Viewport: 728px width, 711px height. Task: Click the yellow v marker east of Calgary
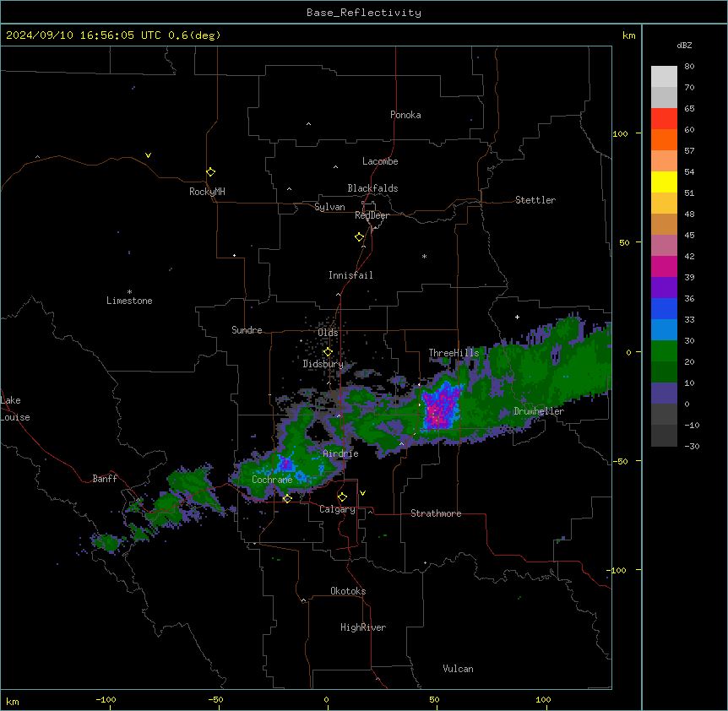click(362, 493)
